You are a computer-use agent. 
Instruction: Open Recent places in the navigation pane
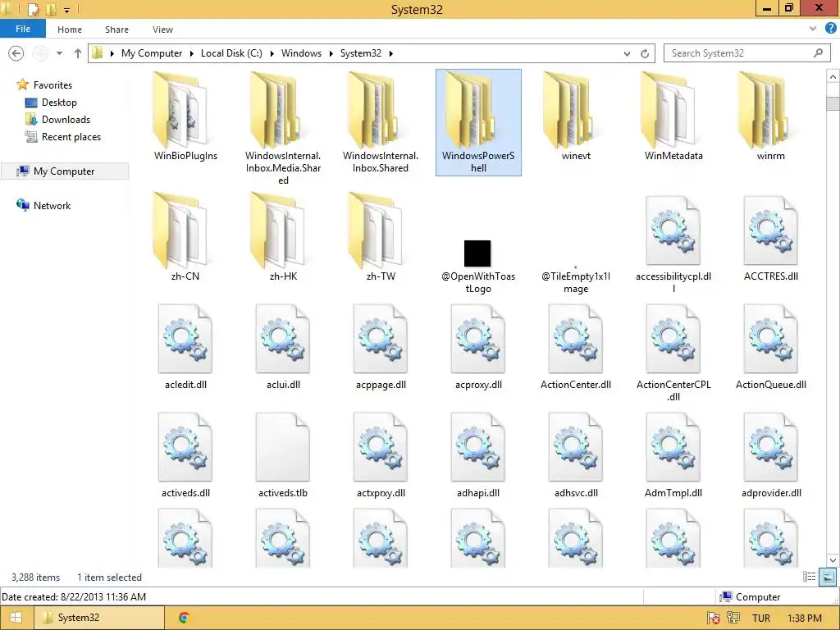[x=71, y=137]
